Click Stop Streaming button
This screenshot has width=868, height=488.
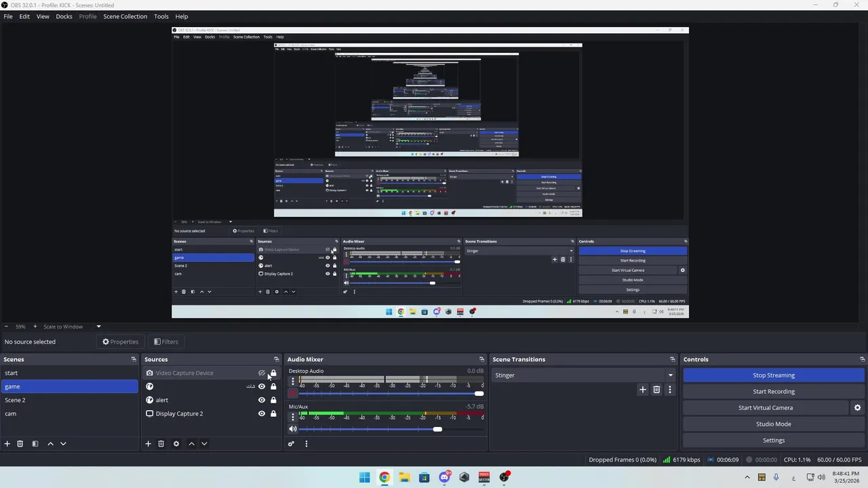click(774, 375)
